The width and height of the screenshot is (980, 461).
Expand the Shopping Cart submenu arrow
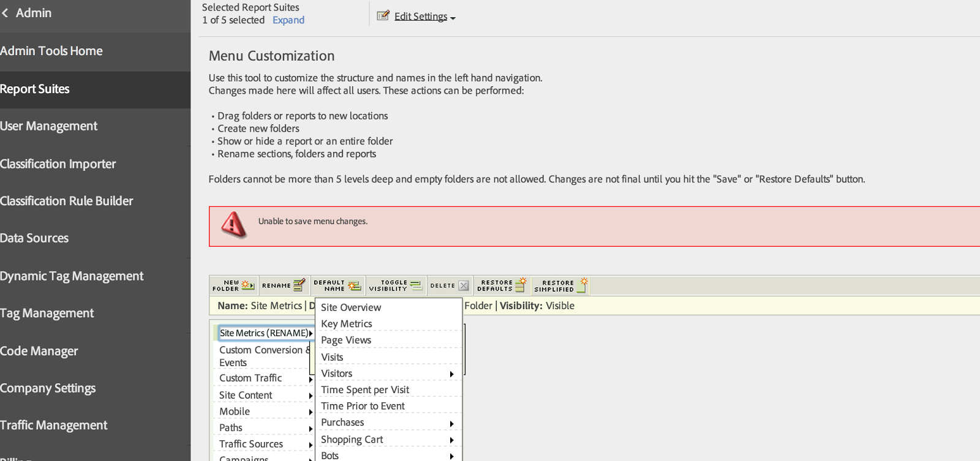point(451,440)
